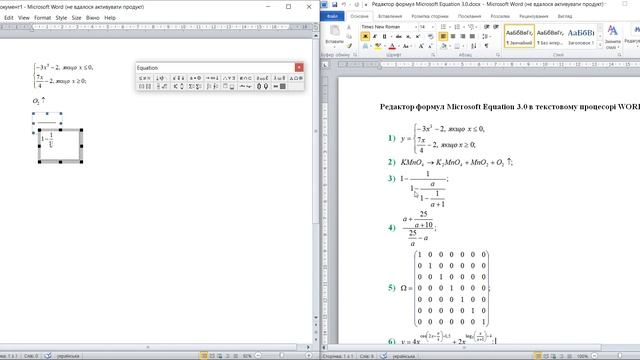Screen dimensions: 640x360
Task: Open arrow symbols palette in Equation toolbar
Action: [x=212, y=78]
